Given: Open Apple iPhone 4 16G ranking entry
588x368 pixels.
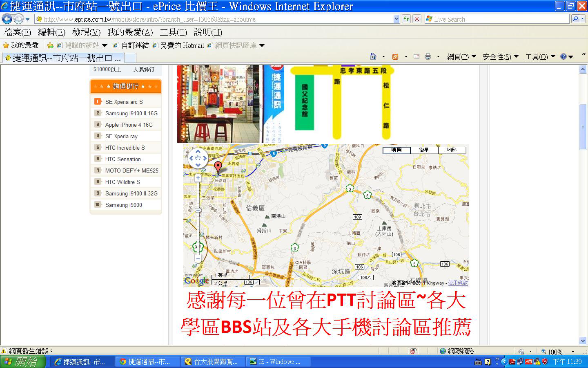Looking at the screenshot, I should (129, 125).
